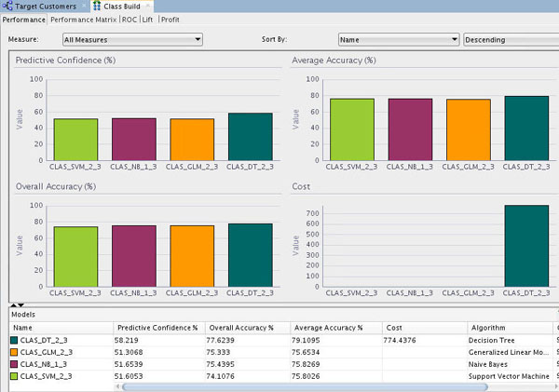Open the Descending sort order dropdown
Viewport: 559px width, 392px height.
[x=509, y=39]
